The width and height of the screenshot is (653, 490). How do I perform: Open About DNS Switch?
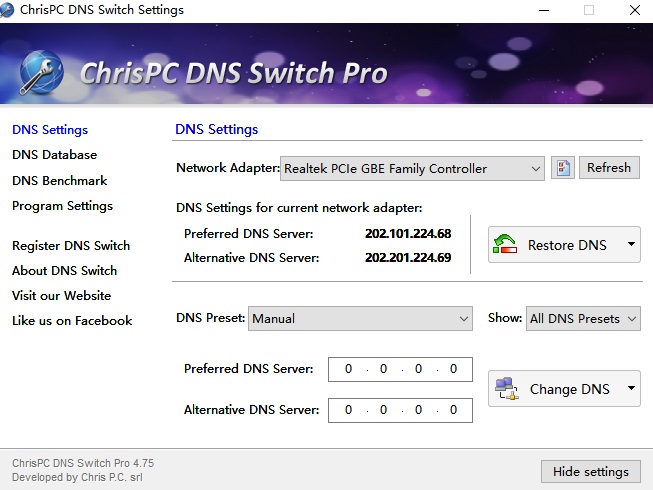pos(65,271)
